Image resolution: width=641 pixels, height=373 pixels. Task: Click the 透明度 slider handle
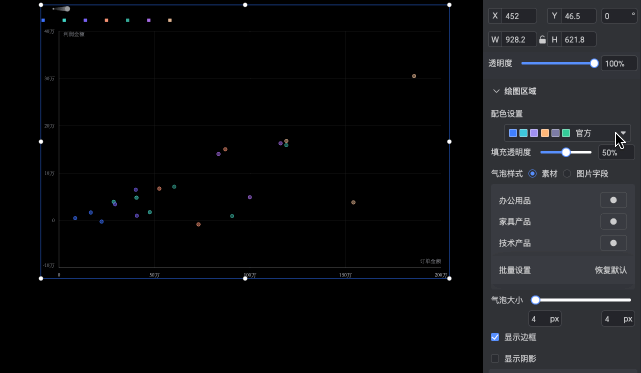594,63
